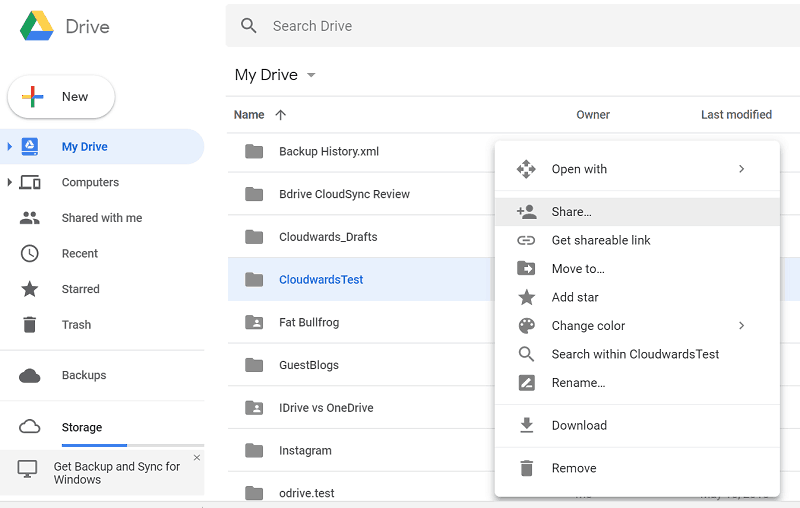Screen dimensions: 800x508
Task: Open Shared with me section
Action: (x=102, y=218)
